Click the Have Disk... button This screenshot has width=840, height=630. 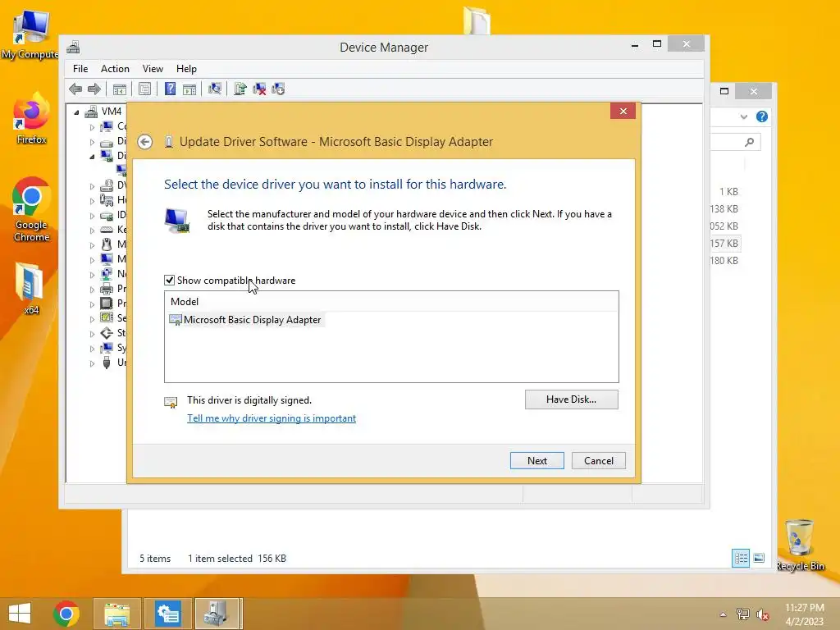click(571, 399)
